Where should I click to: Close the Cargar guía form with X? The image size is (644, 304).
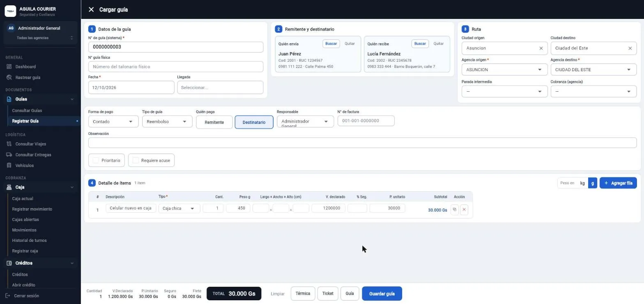(x=91, y=9)
